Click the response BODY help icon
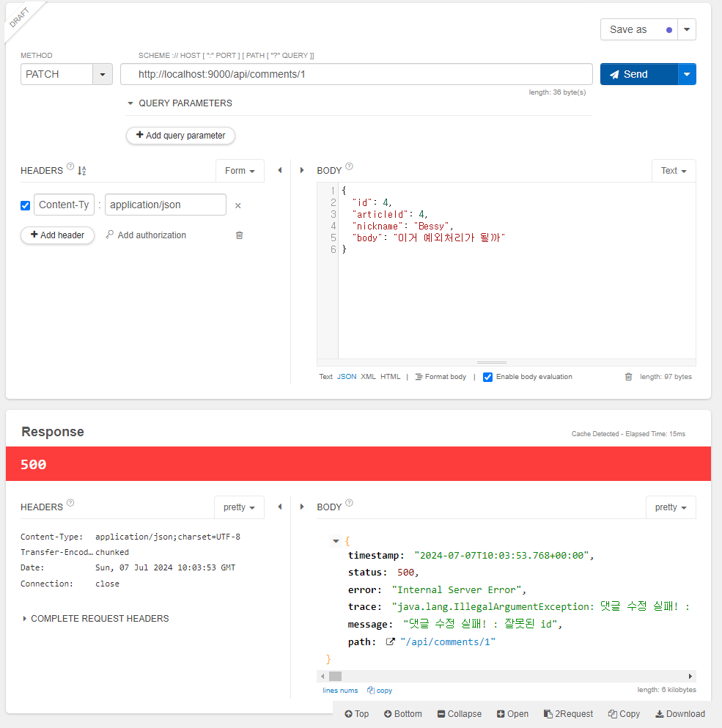The image size is (722, 728). pos(349,503)
